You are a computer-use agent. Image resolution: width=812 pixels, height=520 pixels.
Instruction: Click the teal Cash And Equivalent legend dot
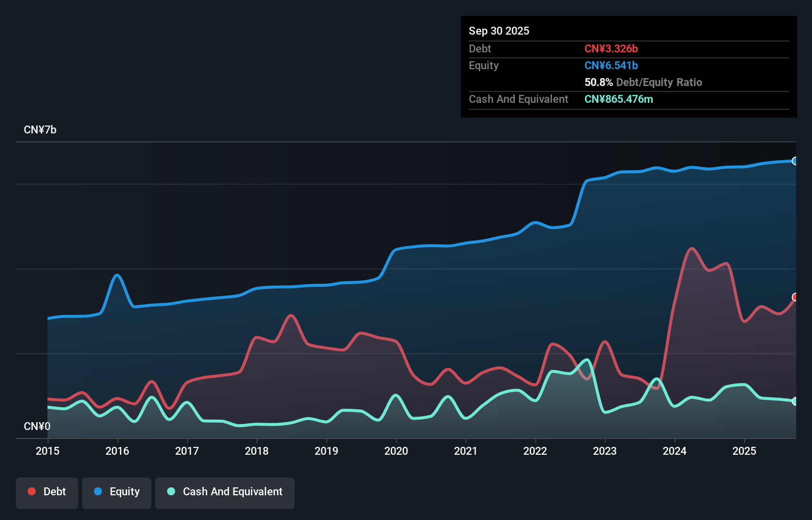coord(170,491)
